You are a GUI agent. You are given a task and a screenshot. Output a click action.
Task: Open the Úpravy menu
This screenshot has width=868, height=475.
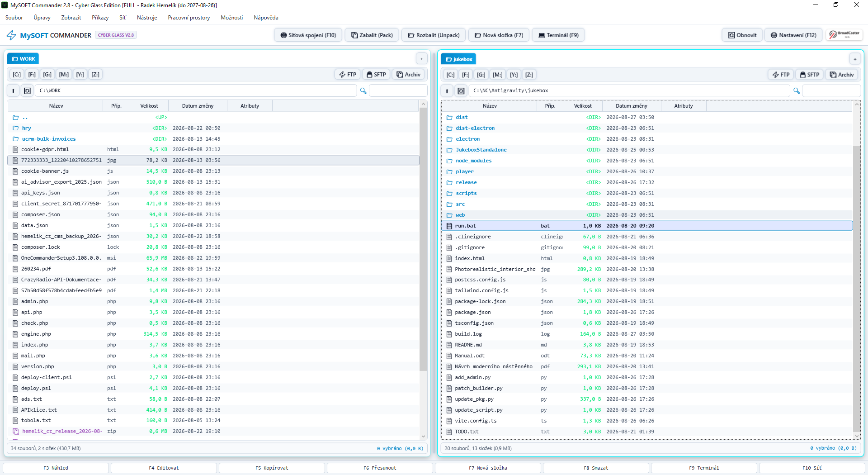[x=42, y=18]
